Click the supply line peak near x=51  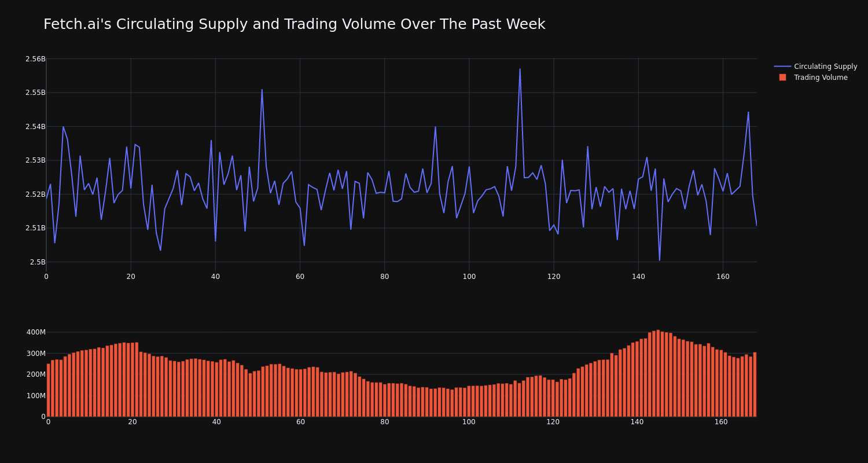tap(262, 89)
